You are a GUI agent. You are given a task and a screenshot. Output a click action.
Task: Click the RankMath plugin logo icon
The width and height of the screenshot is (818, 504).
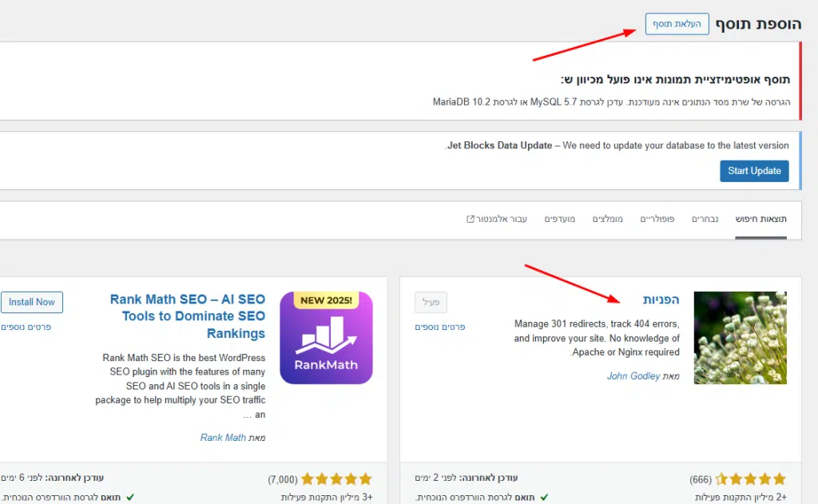pyautogui.click(x=326, y=338)
